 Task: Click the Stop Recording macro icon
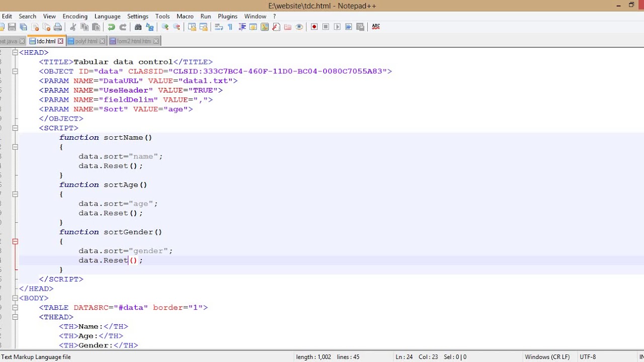[x=326, y=27]
